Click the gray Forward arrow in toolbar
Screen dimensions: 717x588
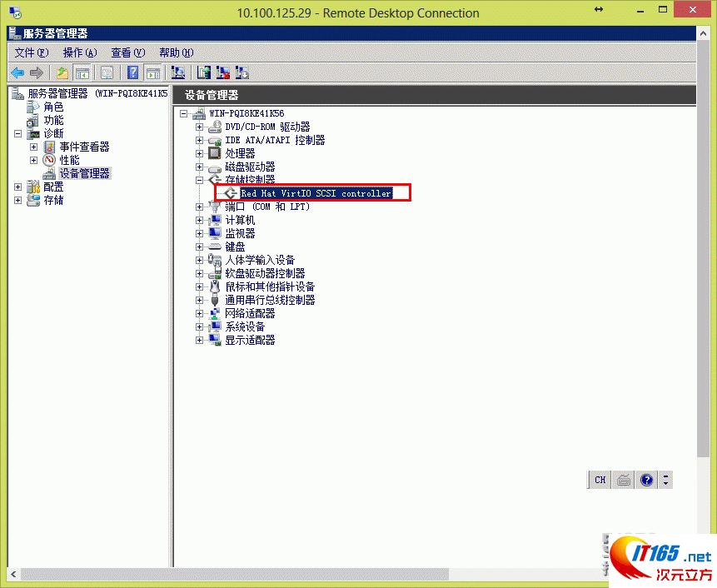point(36,72)
